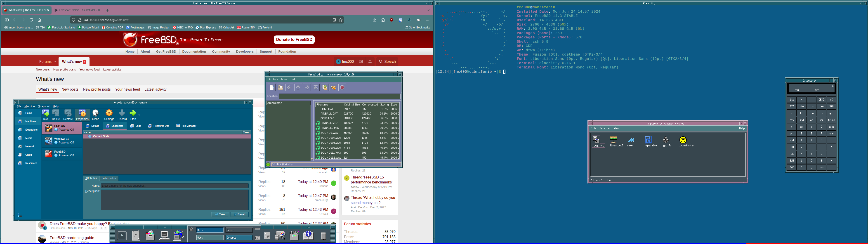Image resolution: width=868 pixels, height=244 pixels.
Task: Open the 'FreeBSD hardening guide' thread link
Action: (x=72, y=238)
